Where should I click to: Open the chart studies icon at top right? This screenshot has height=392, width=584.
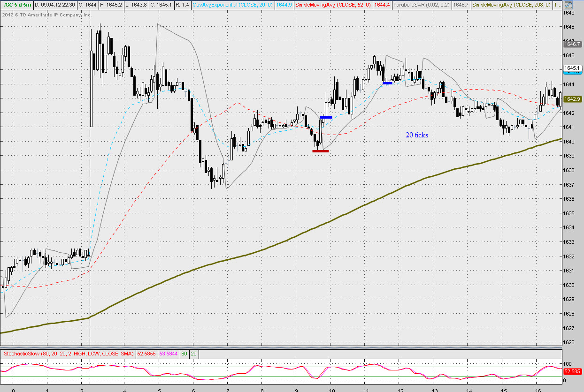(x=568, y=5)
